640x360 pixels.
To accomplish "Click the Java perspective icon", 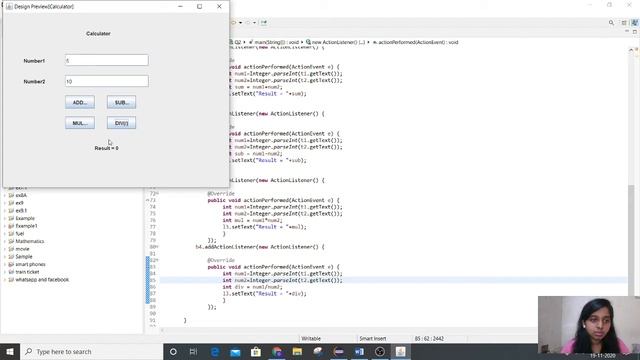I will (x=635, y=23).
